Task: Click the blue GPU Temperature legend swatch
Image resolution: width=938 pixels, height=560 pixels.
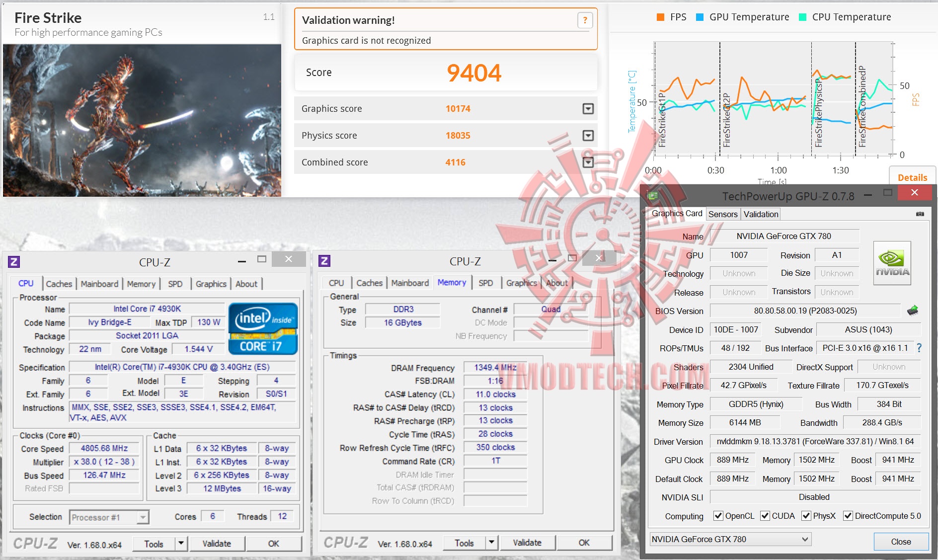Action: tap(700, 17)
